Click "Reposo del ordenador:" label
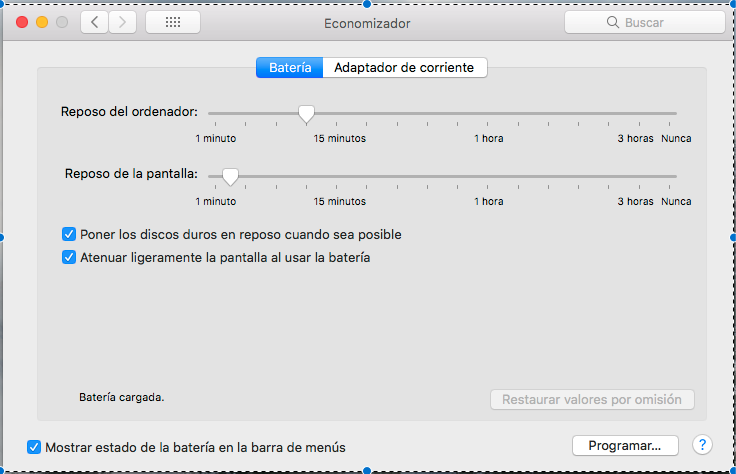The height and width of the screenshot is (474, 736). tap(129, 112)
